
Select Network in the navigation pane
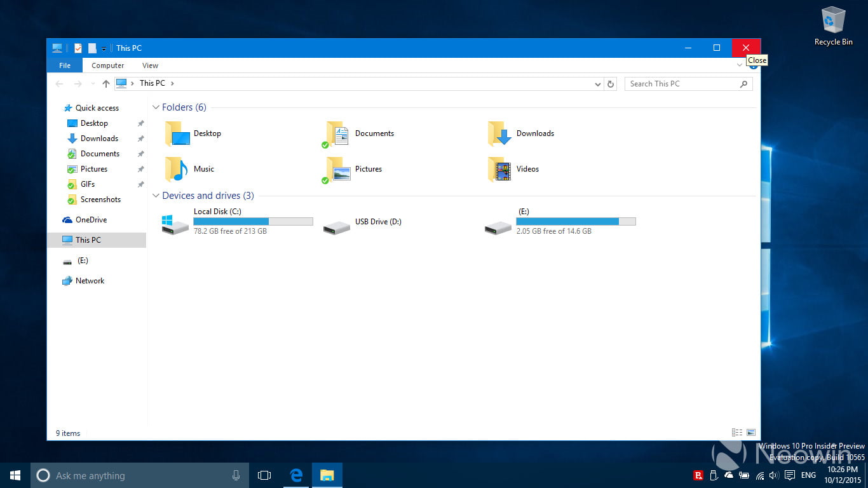tap(90, 281)
